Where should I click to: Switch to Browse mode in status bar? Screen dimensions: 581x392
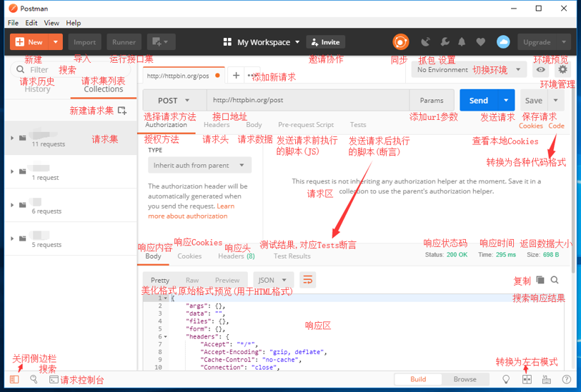465,379
